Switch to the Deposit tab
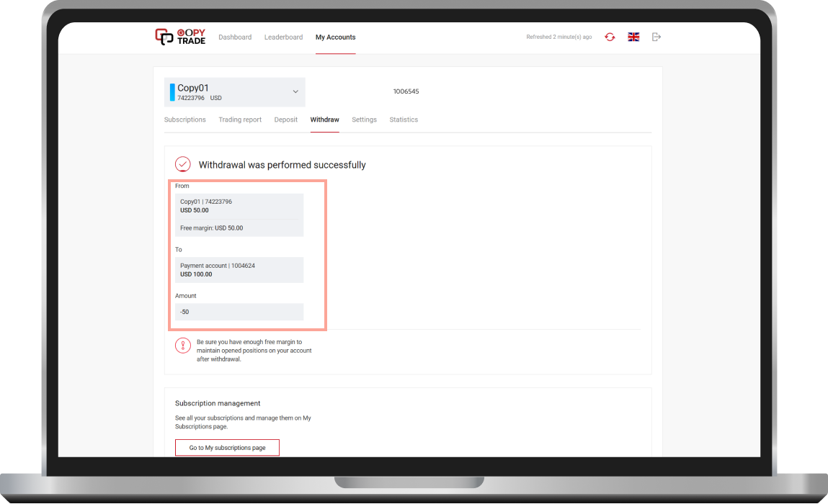 285,120
